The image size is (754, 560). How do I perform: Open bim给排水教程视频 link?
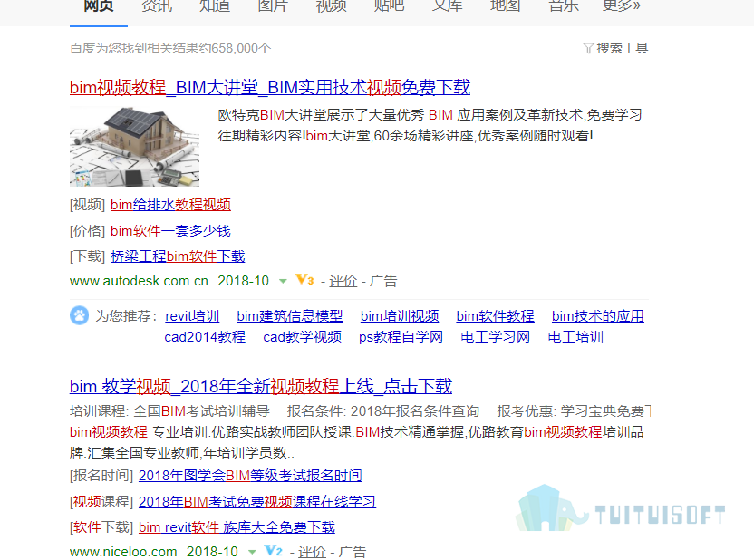point(170,205)
